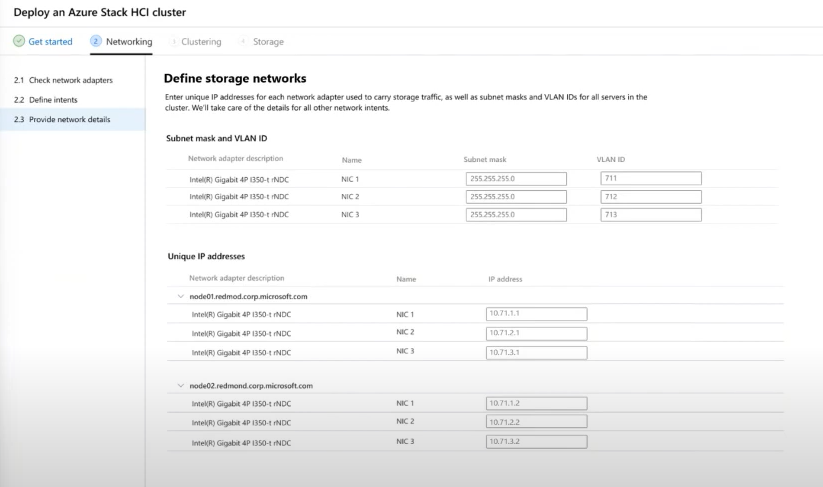Click the Deploy an Azure Stack HCI cluster title

click(x=100, y=12)
